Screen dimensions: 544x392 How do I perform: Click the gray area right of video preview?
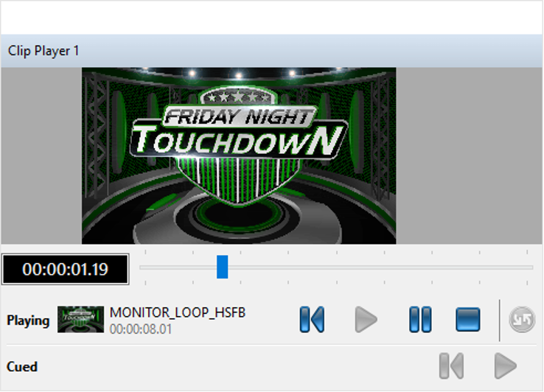[x=469, y=155]
